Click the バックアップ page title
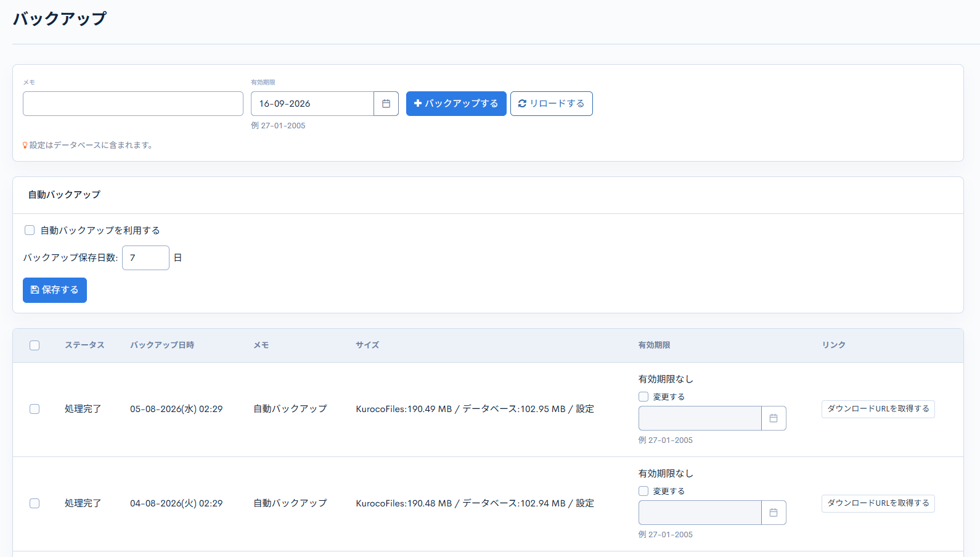980x557 pixels. point(60,19)
